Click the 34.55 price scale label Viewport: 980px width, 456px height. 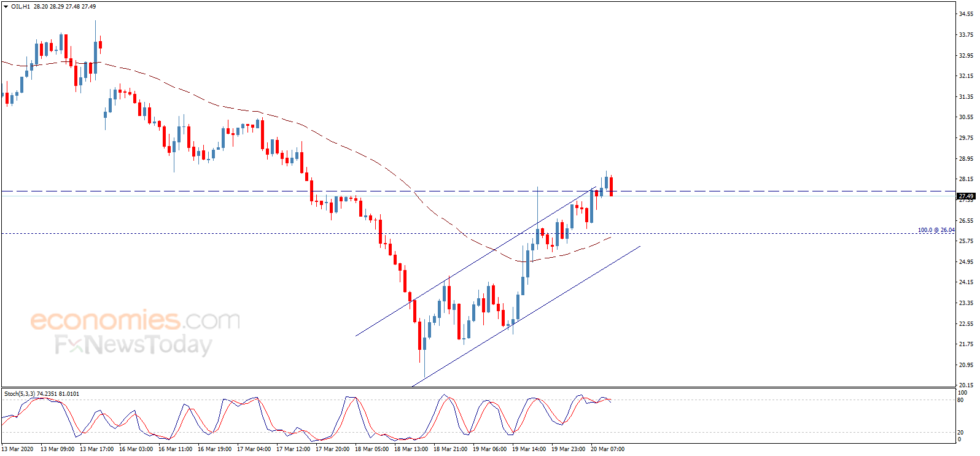pos(966,14)
